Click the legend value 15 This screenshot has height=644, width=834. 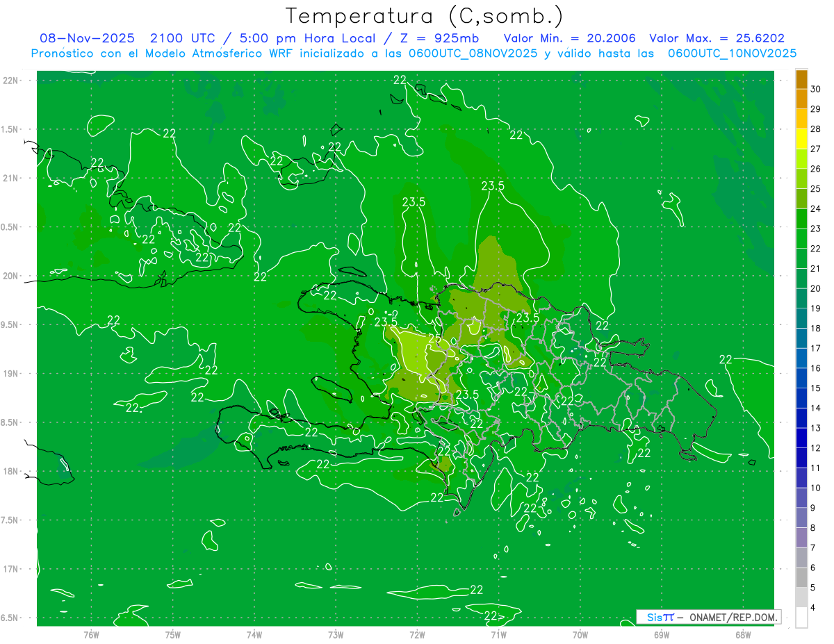coord(816,388)
